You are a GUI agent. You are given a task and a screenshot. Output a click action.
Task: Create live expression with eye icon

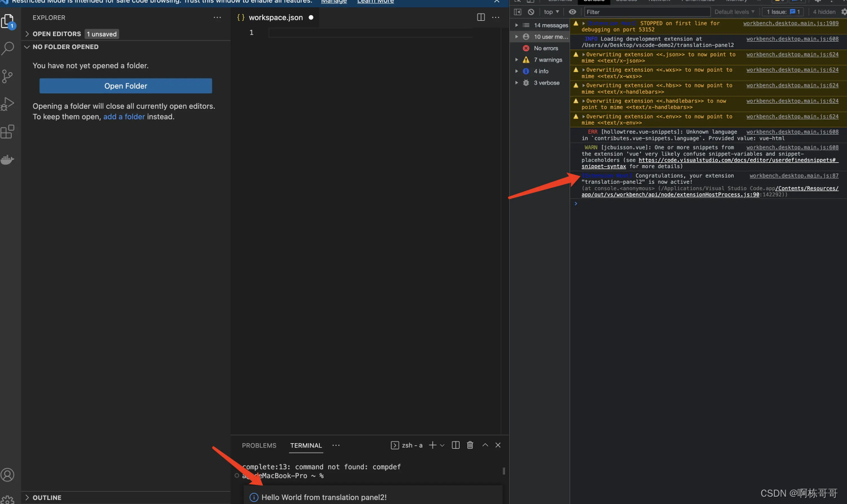(x=572, y=12)
